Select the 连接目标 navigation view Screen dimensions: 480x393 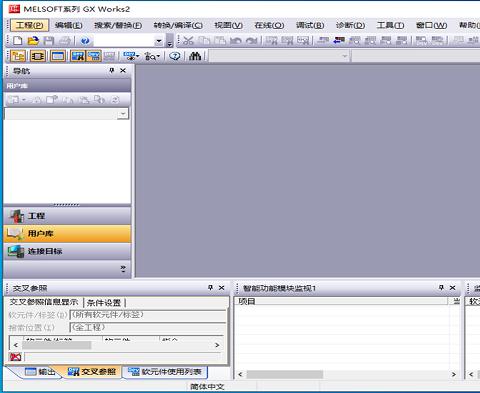pyautogui.click(x=67, y=251)
